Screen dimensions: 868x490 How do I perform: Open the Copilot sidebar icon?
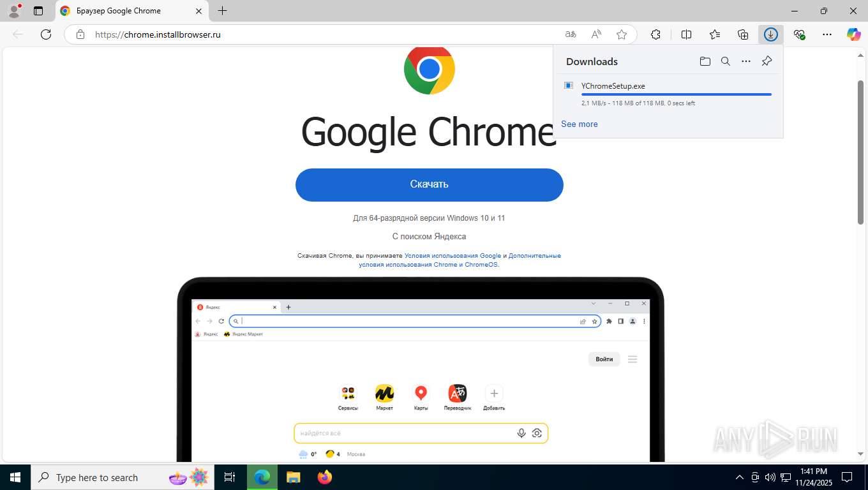[853, 34]
